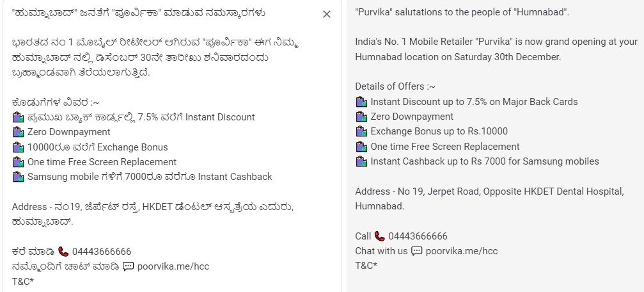This screenshot has height=292, width=644.
Task: Click phone number 04443666666 after 'ಕರೆ ಮಾಡಿ'
Action: coord(102,252)
